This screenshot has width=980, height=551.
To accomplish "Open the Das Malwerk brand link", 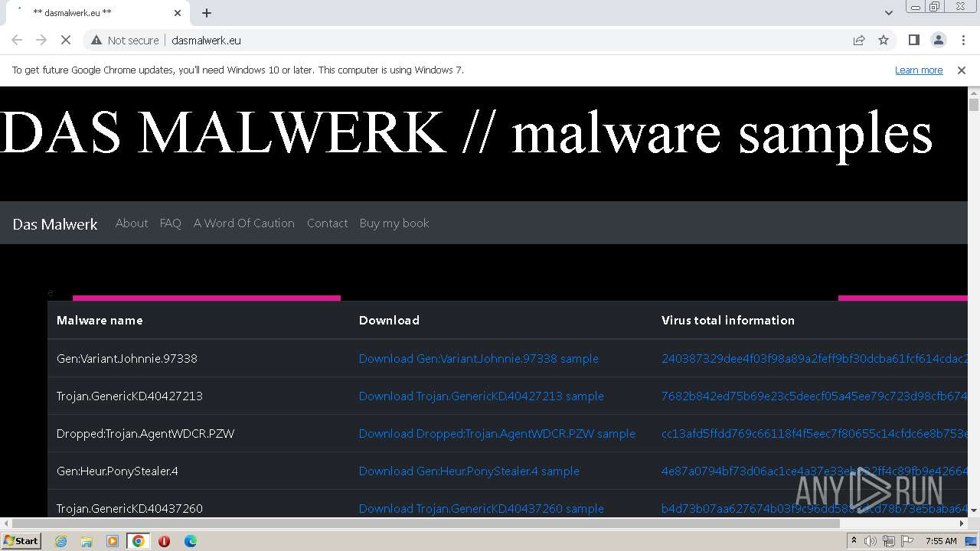I will point(55,223).
